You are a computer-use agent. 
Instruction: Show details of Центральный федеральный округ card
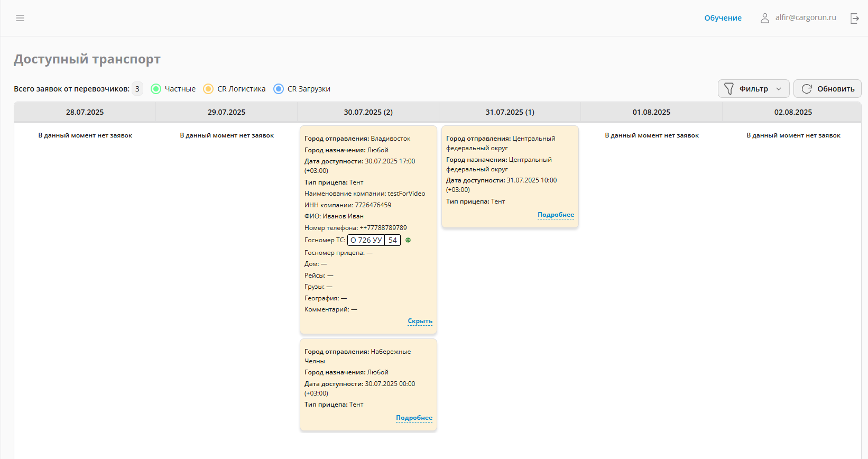tap(556, 215)
